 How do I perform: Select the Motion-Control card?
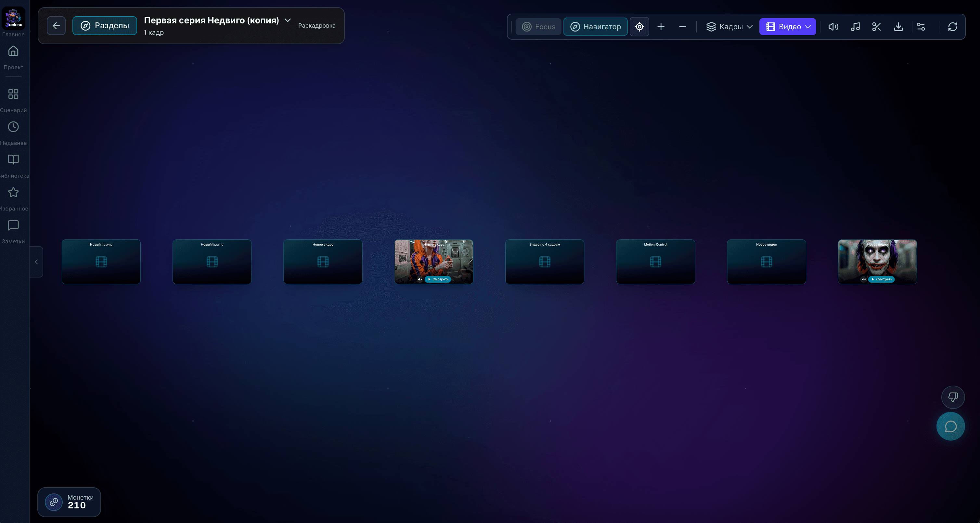(655, 262)
